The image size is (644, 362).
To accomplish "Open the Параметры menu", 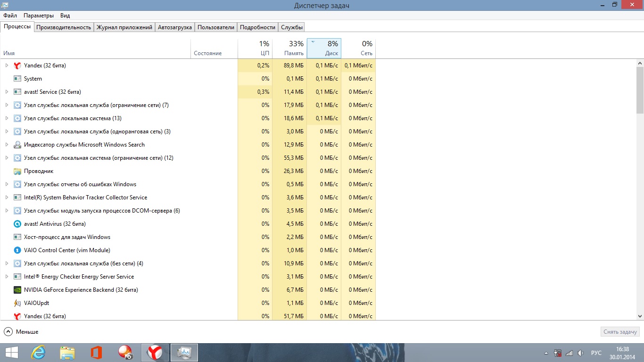I will click(39, 16).
